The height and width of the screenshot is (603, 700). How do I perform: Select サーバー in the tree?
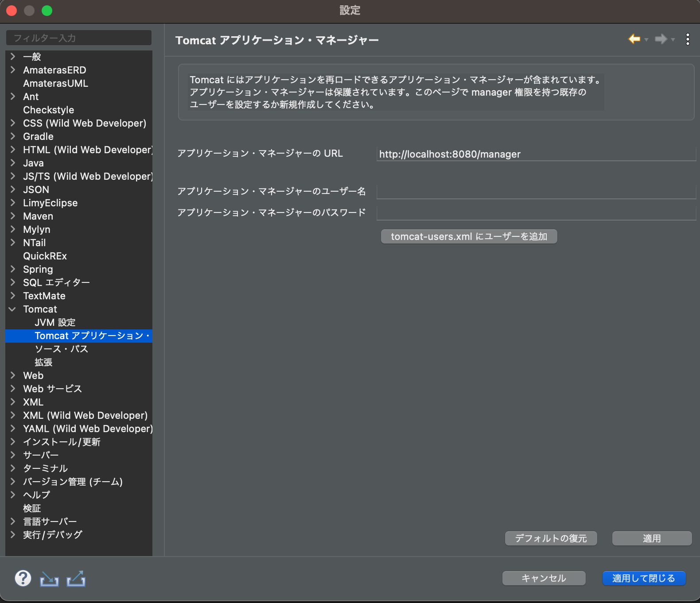tap(41, 455)
